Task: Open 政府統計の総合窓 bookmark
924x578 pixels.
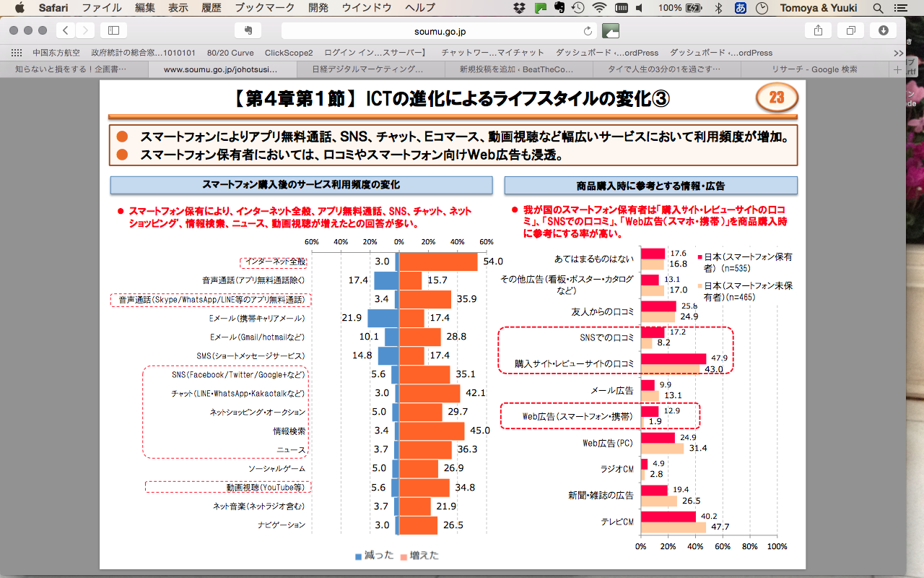Action: point(143,53)
